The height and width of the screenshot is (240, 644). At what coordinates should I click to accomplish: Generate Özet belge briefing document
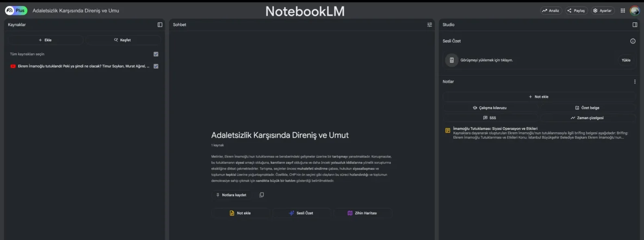pos(588,108)
